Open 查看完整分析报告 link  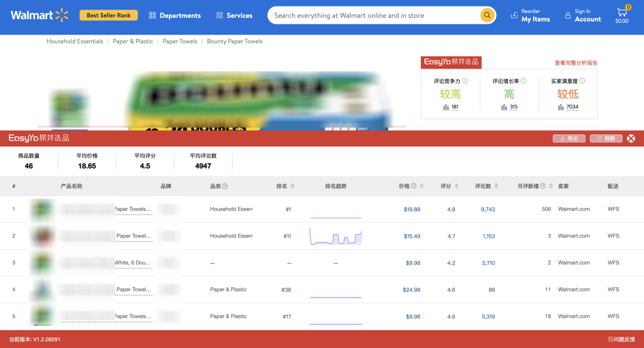tap(576, 63)
